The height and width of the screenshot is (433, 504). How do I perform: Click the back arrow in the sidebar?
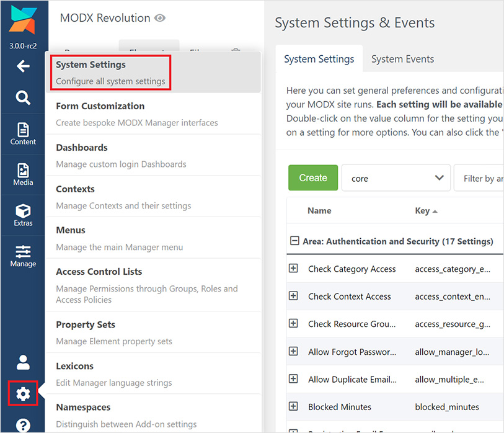point(23,66)
